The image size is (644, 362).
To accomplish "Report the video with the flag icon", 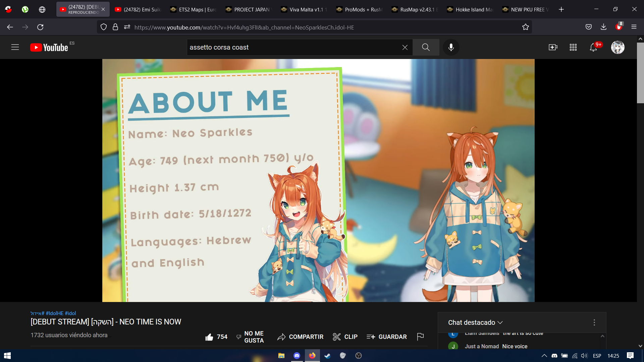I will pyautogui.click(x=420, y=337).
